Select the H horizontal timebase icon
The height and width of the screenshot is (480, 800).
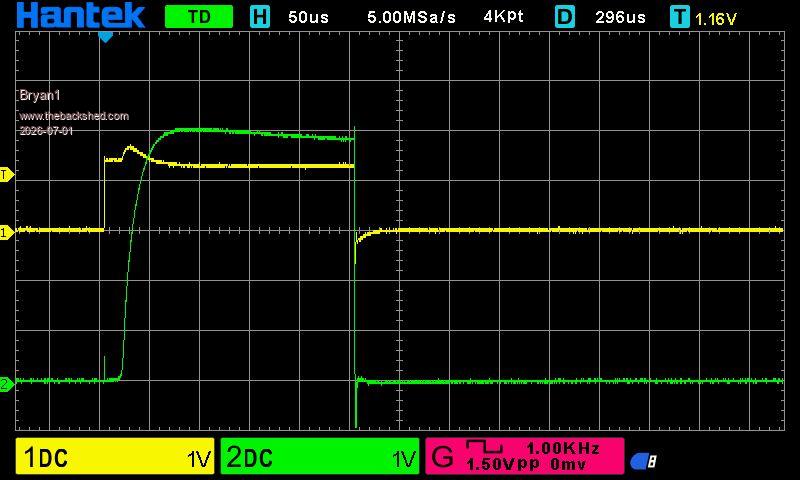260,17
